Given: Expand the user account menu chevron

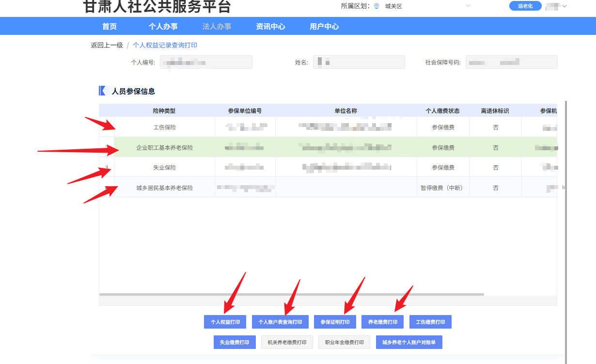Looking at the screenshot, I should [x=564, y=6].
